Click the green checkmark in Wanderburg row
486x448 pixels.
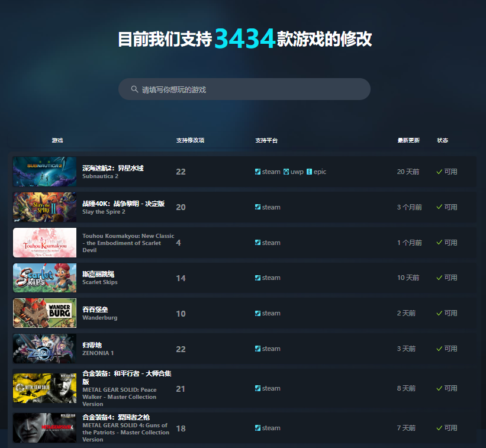[439, 313]
